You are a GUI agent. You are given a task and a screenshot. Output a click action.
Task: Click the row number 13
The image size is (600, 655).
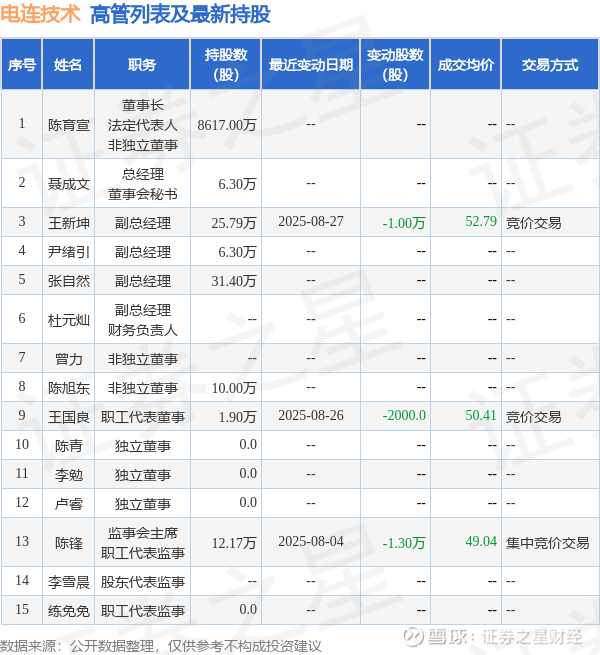click(x=22, y=541)
